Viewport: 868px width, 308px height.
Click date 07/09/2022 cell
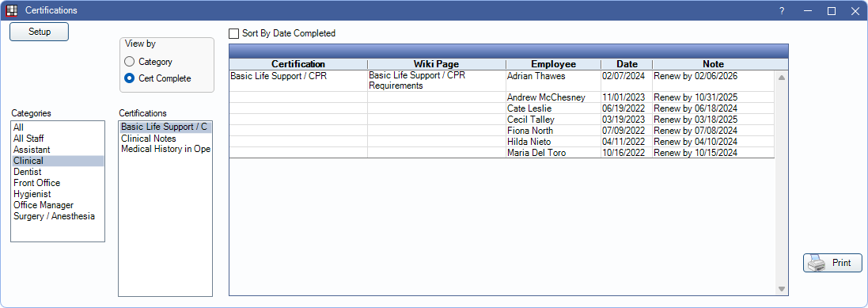[627, 131]
